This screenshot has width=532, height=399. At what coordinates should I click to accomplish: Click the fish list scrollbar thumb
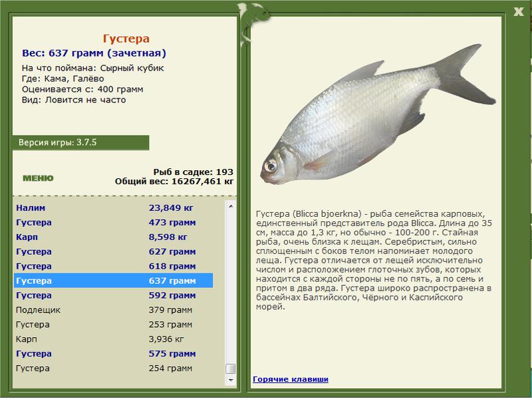[231, 368]
